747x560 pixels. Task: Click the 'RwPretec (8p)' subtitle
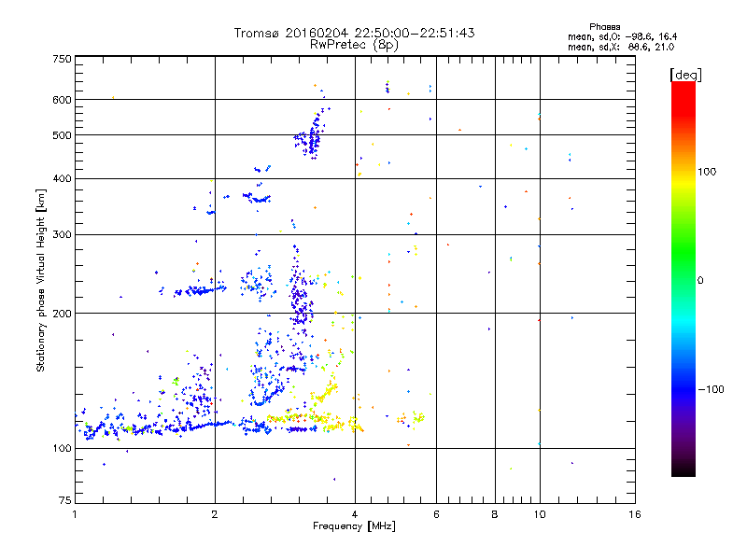coord(354,45)
